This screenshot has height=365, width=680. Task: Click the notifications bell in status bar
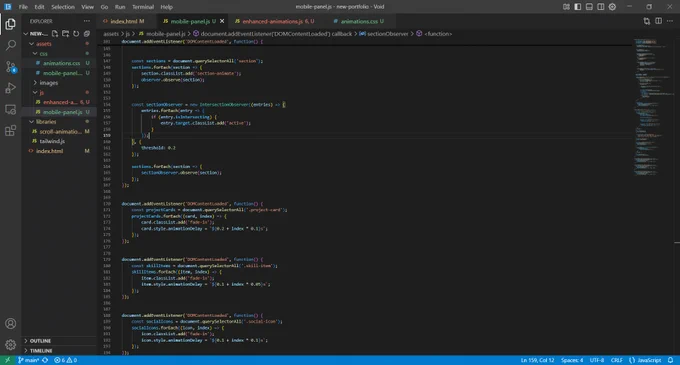point(670,360)
